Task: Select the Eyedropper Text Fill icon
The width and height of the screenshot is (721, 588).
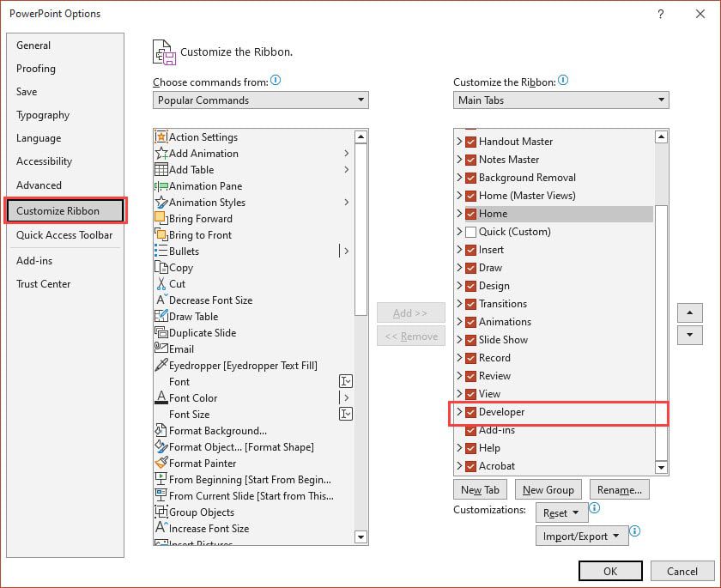Action: point(163,366)
